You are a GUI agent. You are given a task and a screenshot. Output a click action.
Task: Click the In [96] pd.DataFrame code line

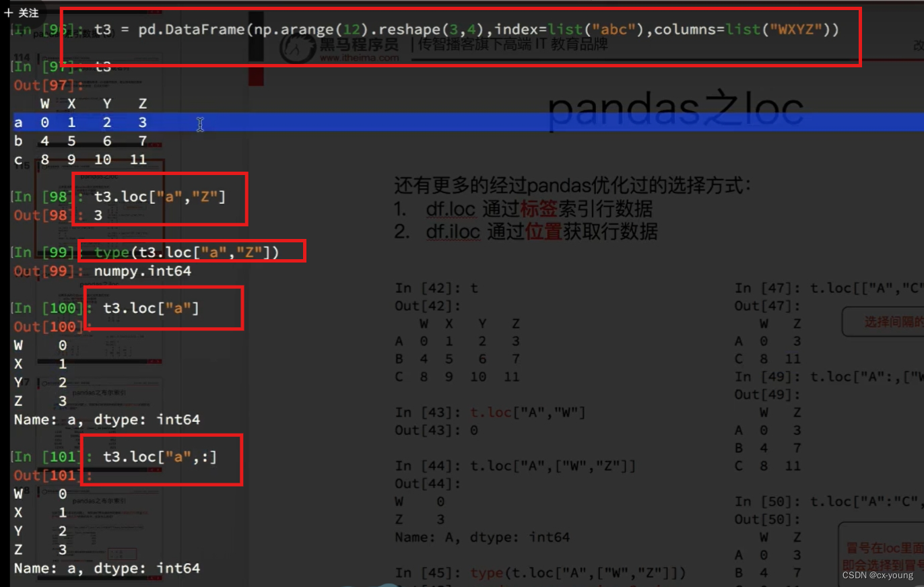(426, 30)
